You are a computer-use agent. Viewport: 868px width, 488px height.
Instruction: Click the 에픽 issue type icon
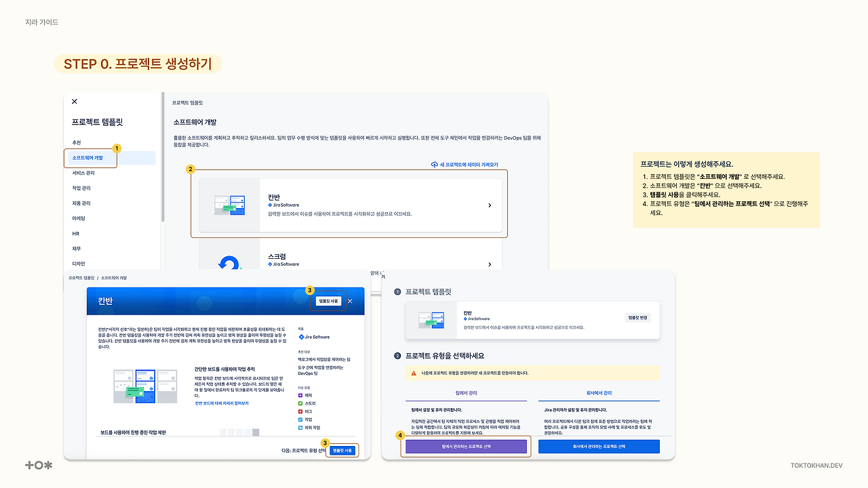click(x=300, y=394)
